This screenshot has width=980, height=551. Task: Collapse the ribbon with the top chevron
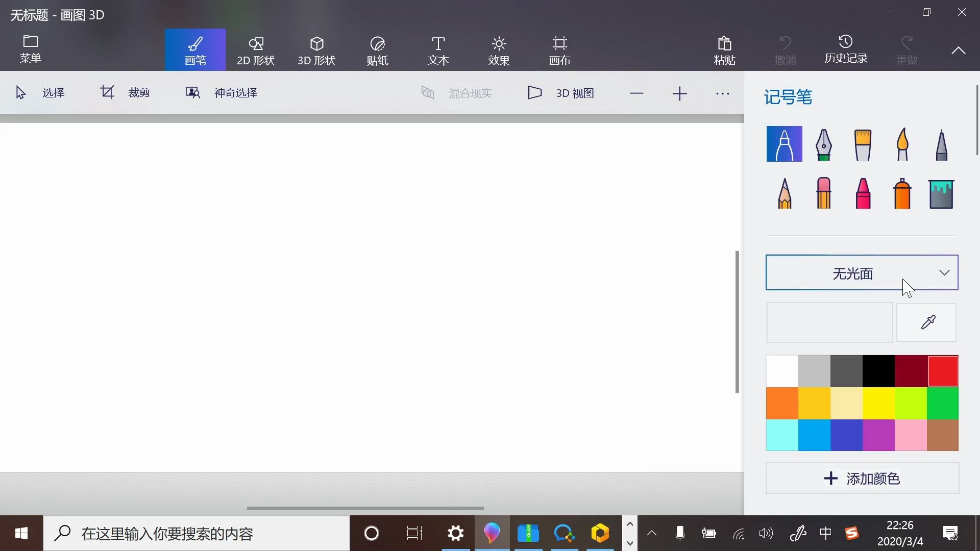click(x=958, y=50)
